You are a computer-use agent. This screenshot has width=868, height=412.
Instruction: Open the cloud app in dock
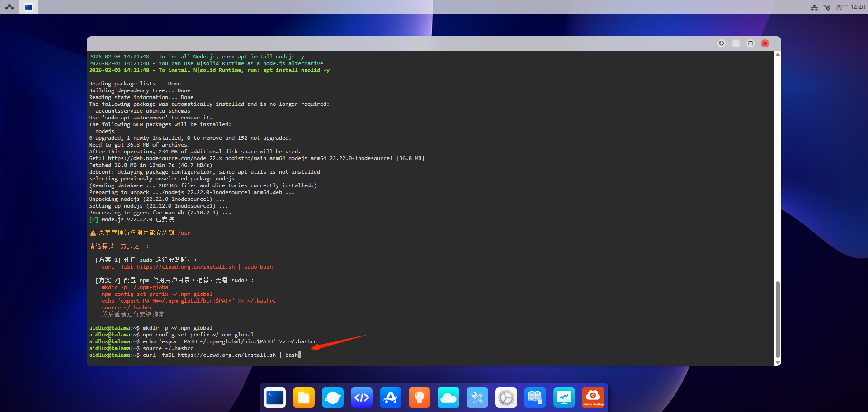tap(448, 398)
